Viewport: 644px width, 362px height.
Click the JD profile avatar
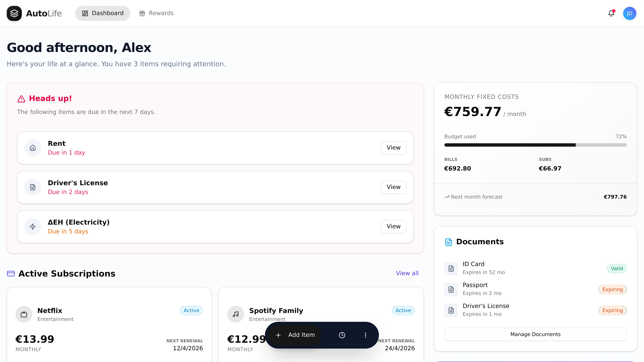coord(629,13)
